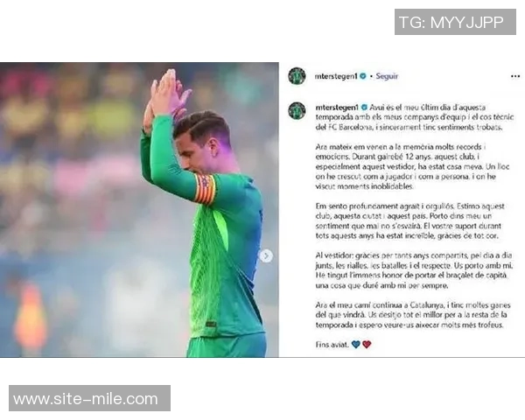Select the paragraph starting "Avui és el meu"
The height and width of the screenshot is (420, 525).
pyautogui.click(x=415, y=117)
